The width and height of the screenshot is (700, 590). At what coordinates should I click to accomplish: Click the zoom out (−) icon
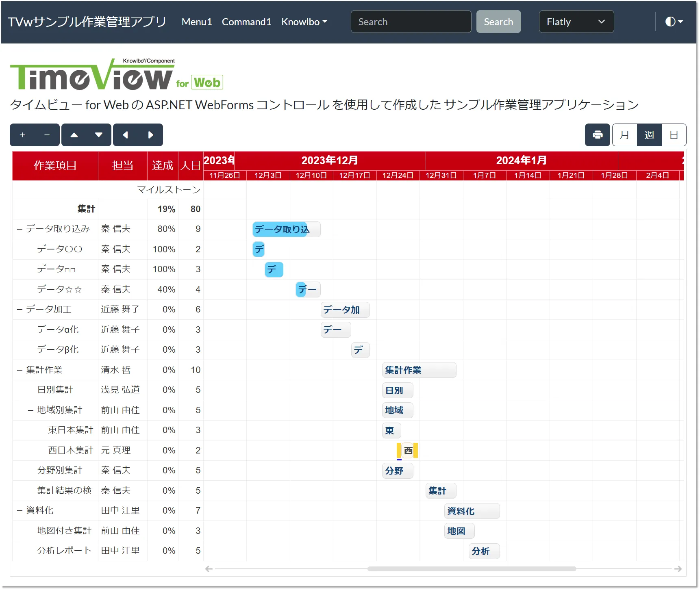coord(46,134)
